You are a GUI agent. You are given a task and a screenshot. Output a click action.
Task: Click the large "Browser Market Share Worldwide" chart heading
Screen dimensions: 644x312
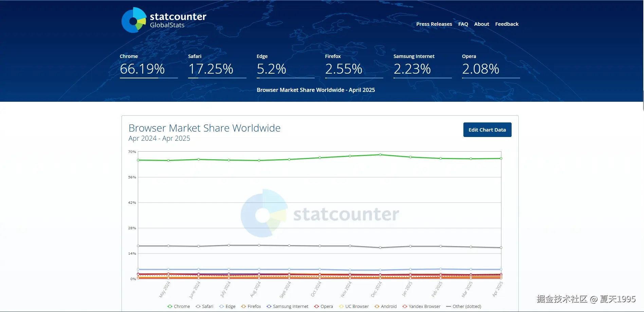pos(204,128)
